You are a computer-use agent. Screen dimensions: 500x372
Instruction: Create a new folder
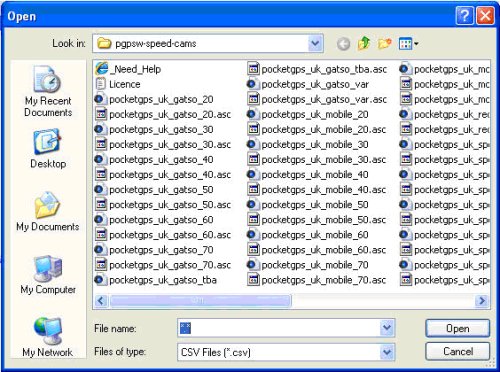(x=384, y=43)
